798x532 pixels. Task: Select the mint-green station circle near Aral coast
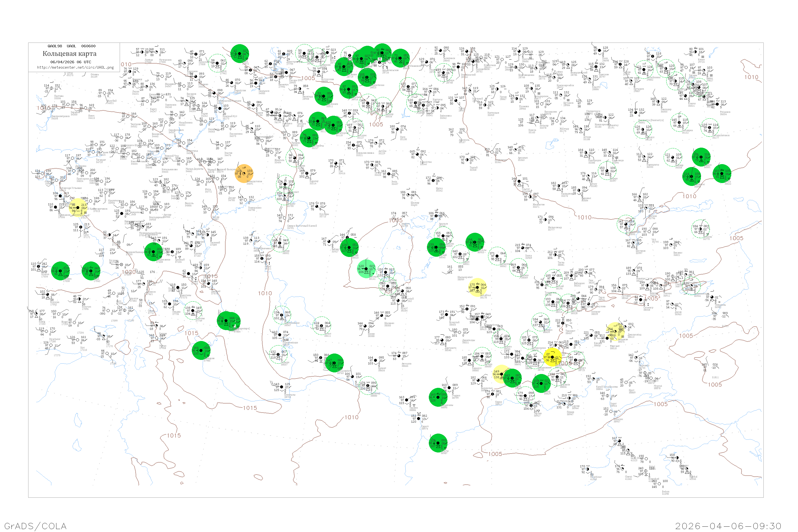click(x=366, y=269)
